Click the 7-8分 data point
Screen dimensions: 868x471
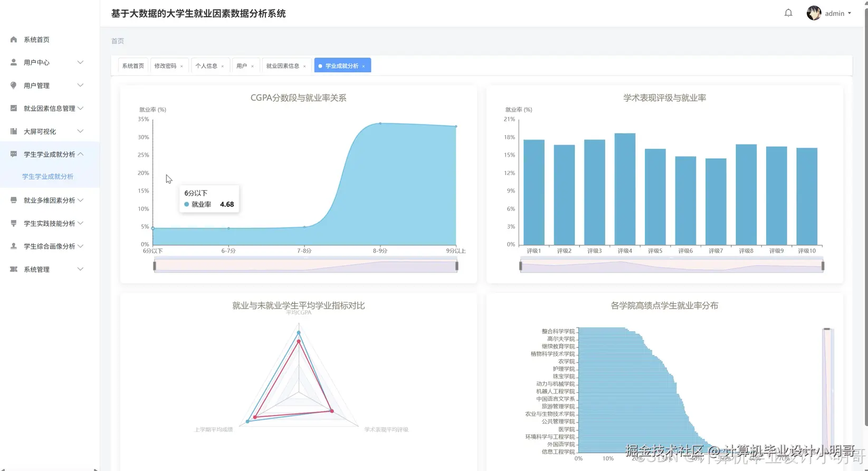pyautogui.click(x=304, y=227)
